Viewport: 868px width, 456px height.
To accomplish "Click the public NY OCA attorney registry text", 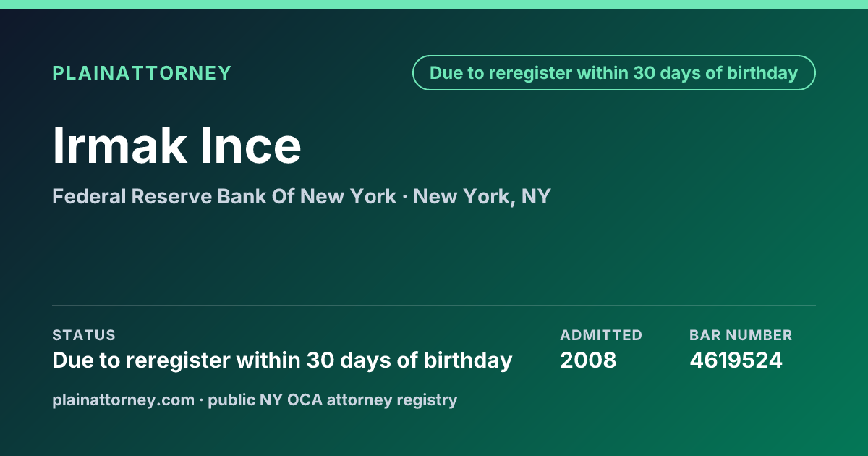I will click(333, 400).
